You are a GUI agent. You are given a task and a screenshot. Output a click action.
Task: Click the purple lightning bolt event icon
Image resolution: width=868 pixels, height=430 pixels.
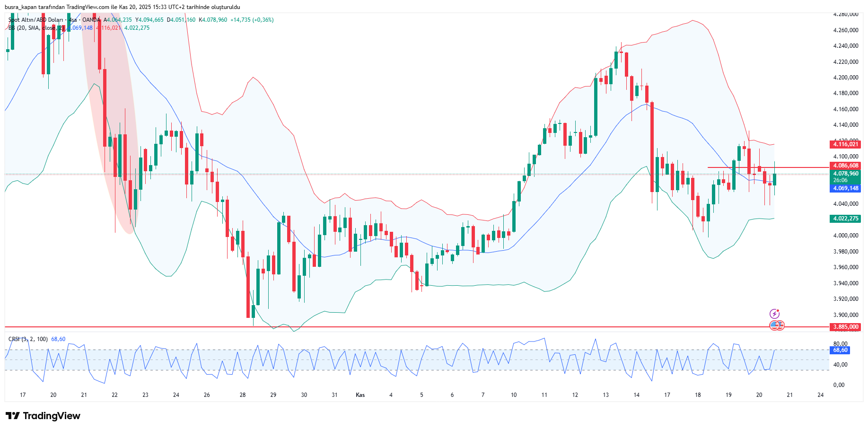pyautogui.click(x=774, y=314)
